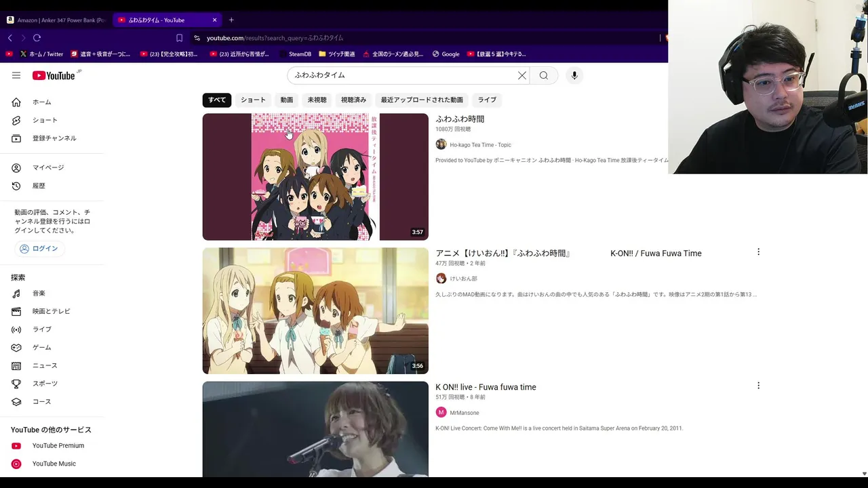Select the ショート filter chip

253,100
